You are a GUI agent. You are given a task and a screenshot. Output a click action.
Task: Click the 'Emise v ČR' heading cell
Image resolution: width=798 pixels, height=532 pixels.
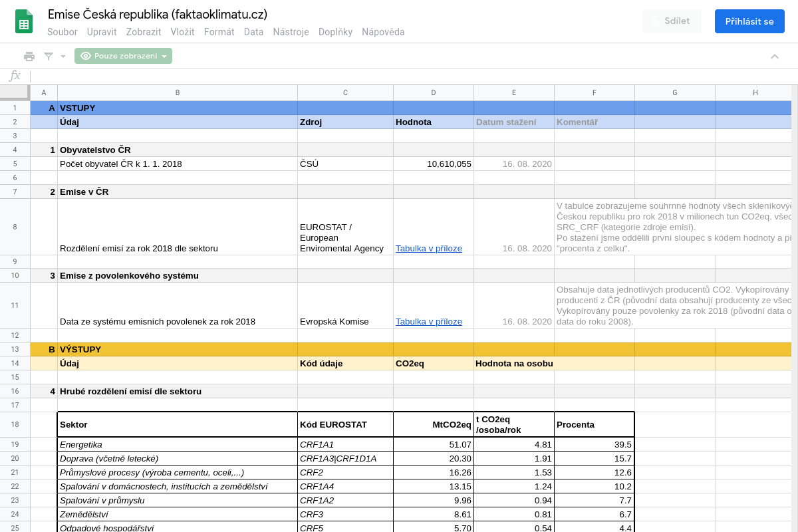178,192
